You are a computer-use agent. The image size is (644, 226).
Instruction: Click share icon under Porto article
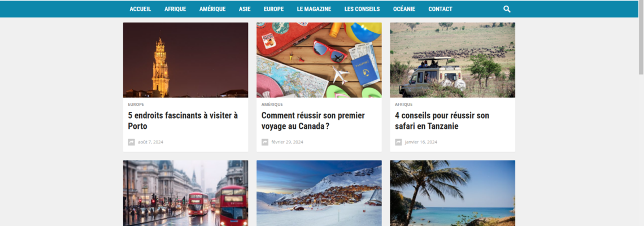(x=132, y=142)
